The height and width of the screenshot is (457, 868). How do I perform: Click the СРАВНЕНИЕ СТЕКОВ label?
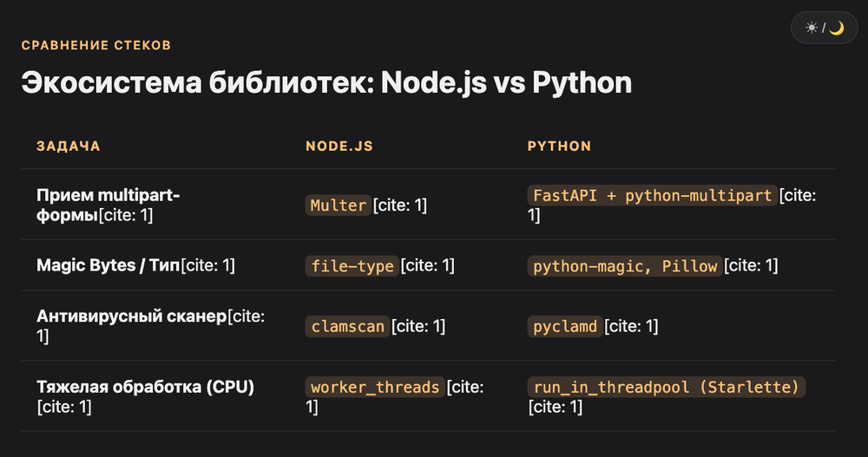point(96,45)
